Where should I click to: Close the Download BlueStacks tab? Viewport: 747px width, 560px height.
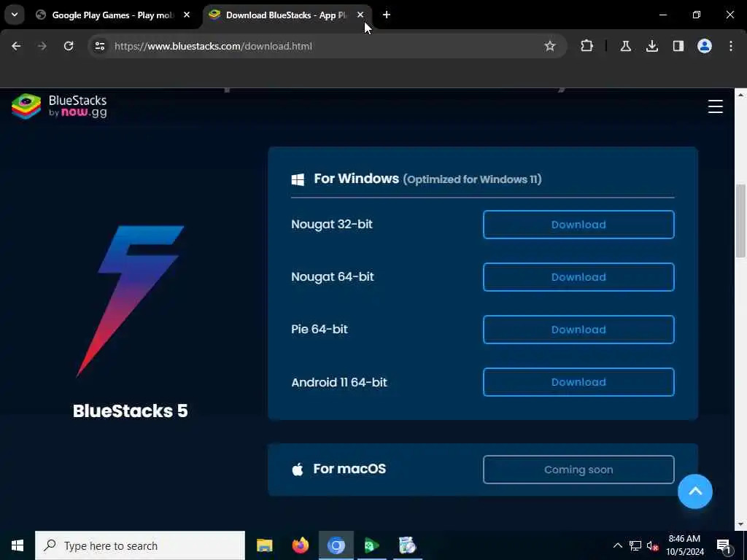point(360,15)
